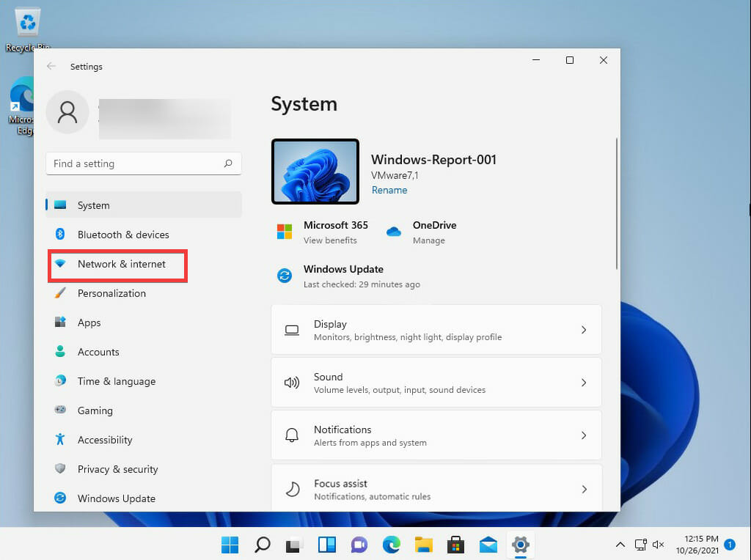Show hidden system tray icons
751x560 pixels.
[620, 545]
